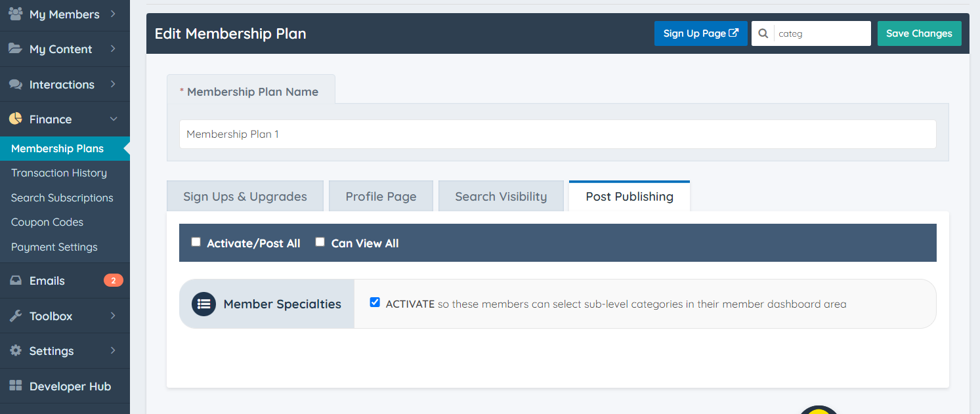This screenshot has height=414, width=980.
Task: Click the Toolbox wrench icon
Action: click(x=16, y=316)
